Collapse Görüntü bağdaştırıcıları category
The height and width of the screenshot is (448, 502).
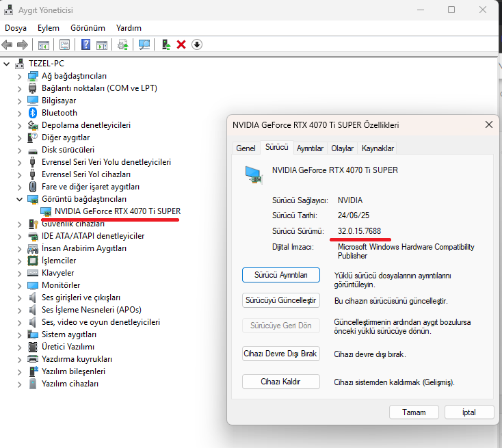[20, 199]
